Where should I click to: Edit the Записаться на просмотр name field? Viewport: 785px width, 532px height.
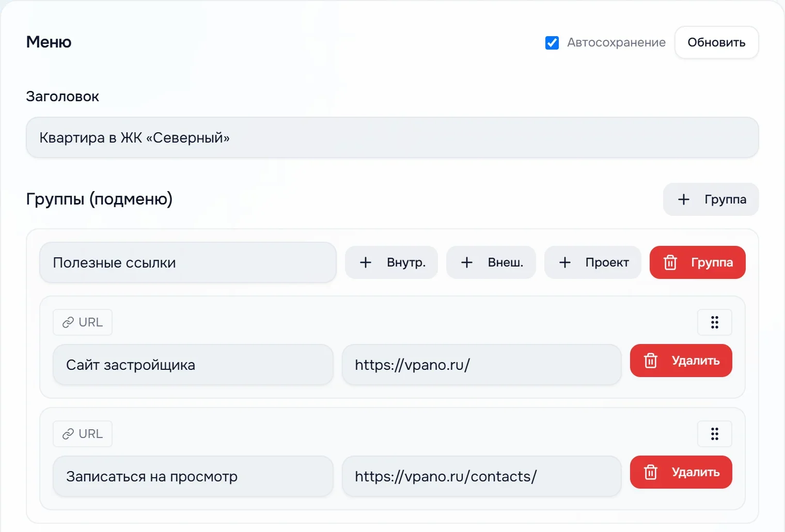click(193, 476)
